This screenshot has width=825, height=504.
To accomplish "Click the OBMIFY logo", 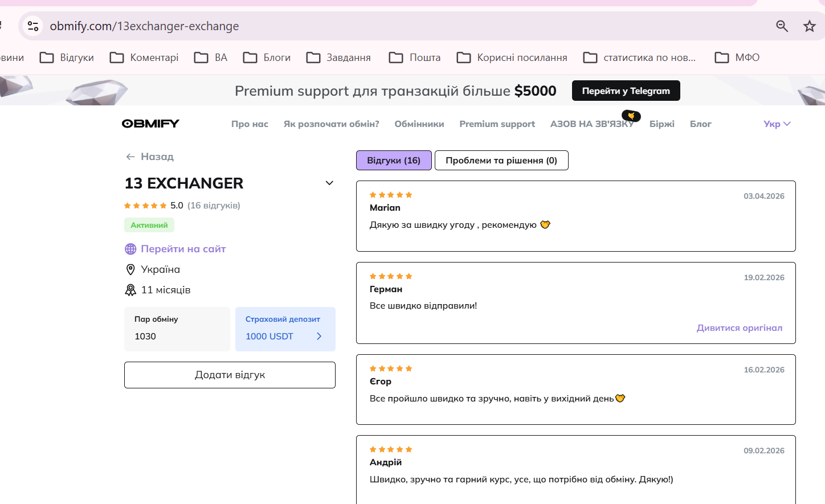I will [150, 124].
